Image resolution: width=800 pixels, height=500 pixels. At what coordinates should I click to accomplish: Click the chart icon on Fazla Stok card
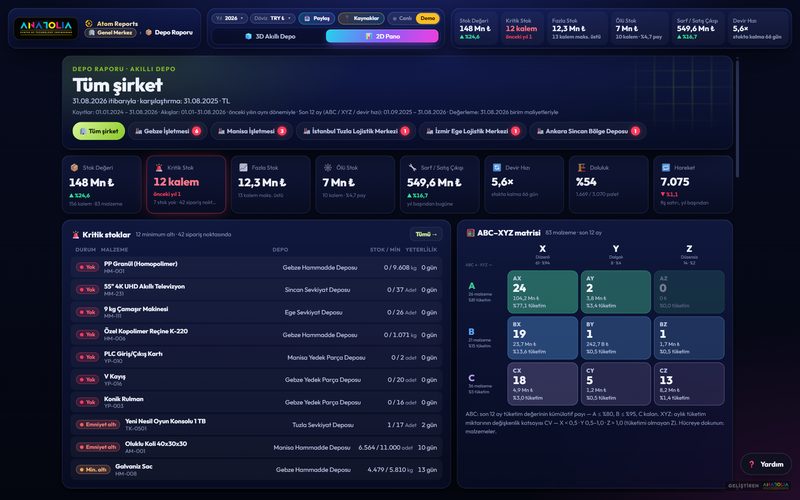pos(243,167)
